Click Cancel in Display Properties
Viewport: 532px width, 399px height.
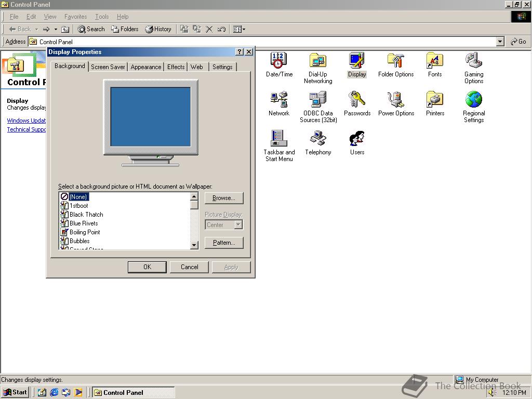coord(189,267)
